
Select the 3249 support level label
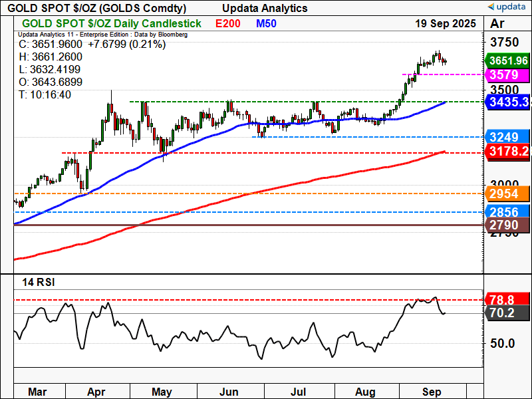point(507,137)
